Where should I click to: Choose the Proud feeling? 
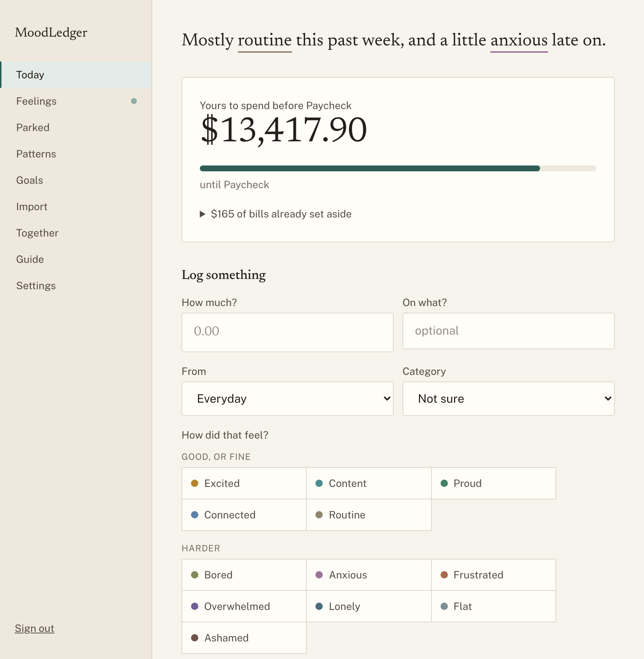[494, 483]
